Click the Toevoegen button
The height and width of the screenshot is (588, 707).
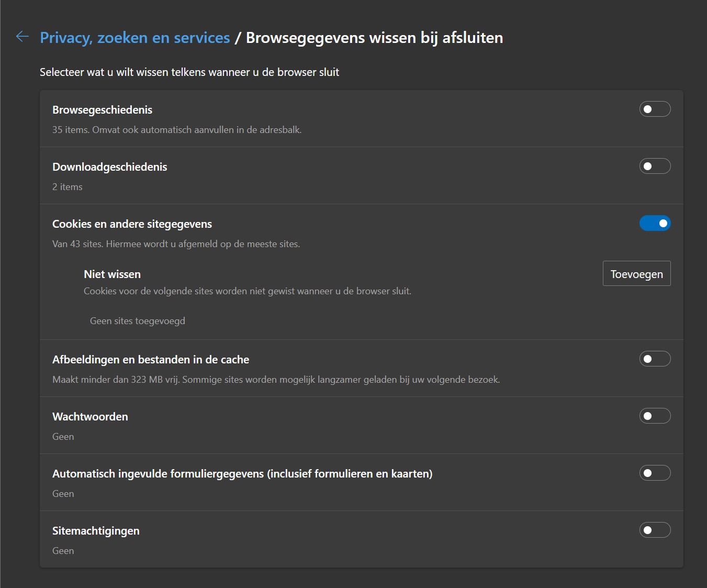pos(636,273)
